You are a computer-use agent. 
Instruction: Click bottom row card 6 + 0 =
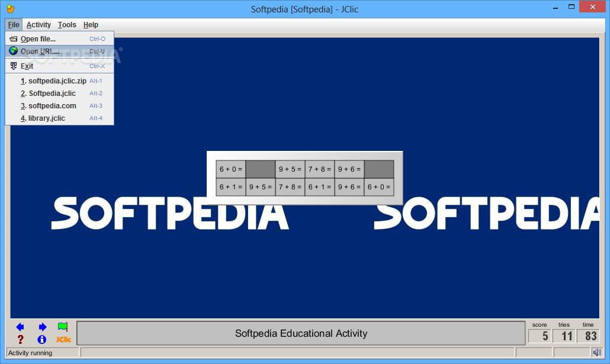click(379, 187)
